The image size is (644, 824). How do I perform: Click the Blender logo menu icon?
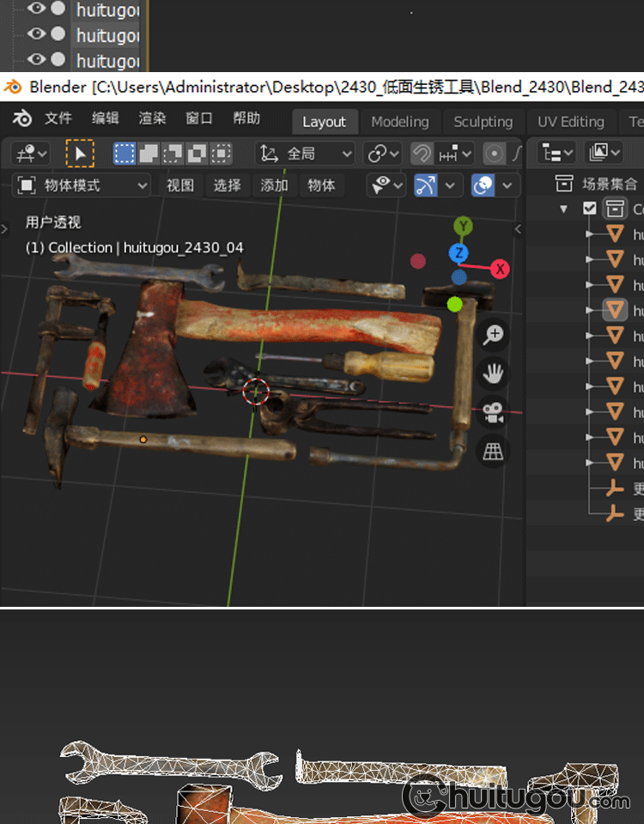point(22,119)
